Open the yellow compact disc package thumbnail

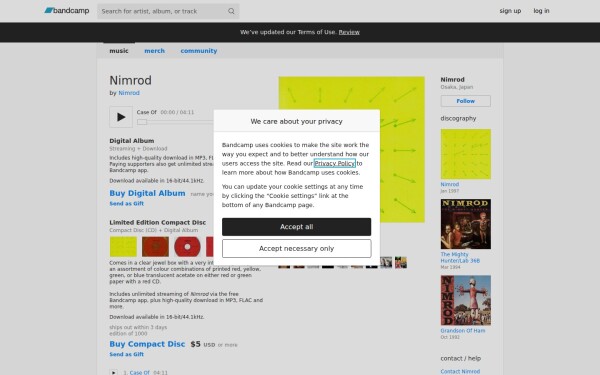pyautogui.click(x=123, y=246)
